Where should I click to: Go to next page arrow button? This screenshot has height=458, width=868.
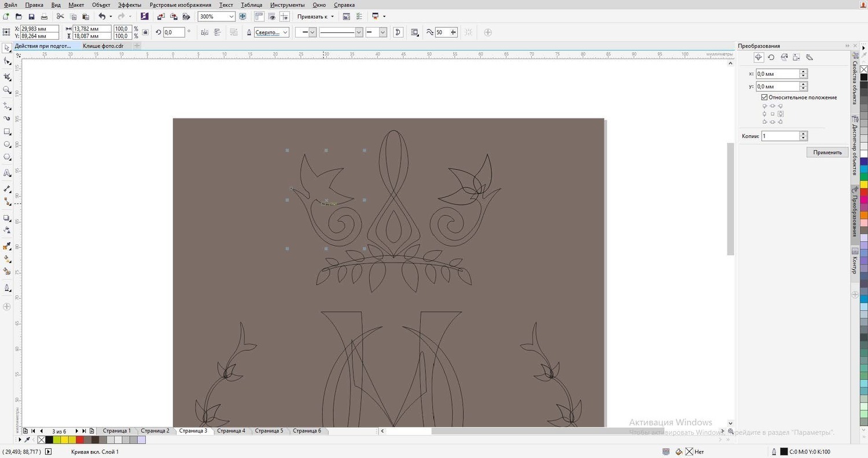[x=76, y=431]
